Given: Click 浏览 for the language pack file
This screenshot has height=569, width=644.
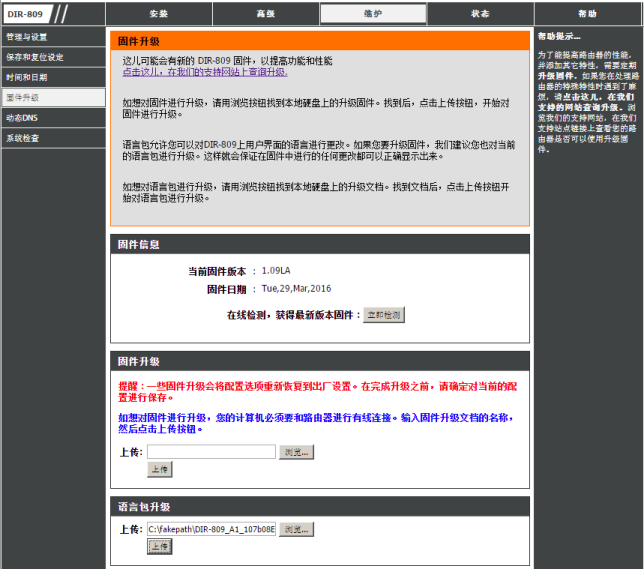Looking at the screenshot, I should coord(296,529).
